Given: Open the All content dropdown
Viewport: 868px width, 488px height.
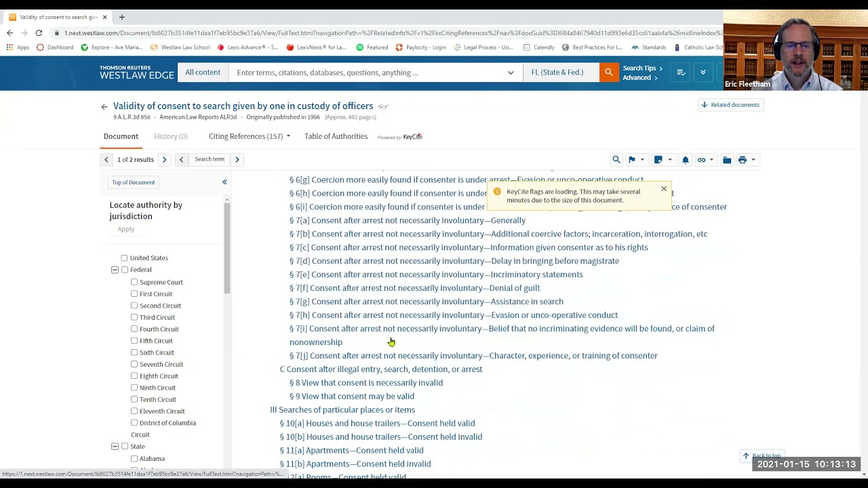Looking at the screenshot, I should coord(203,73).
